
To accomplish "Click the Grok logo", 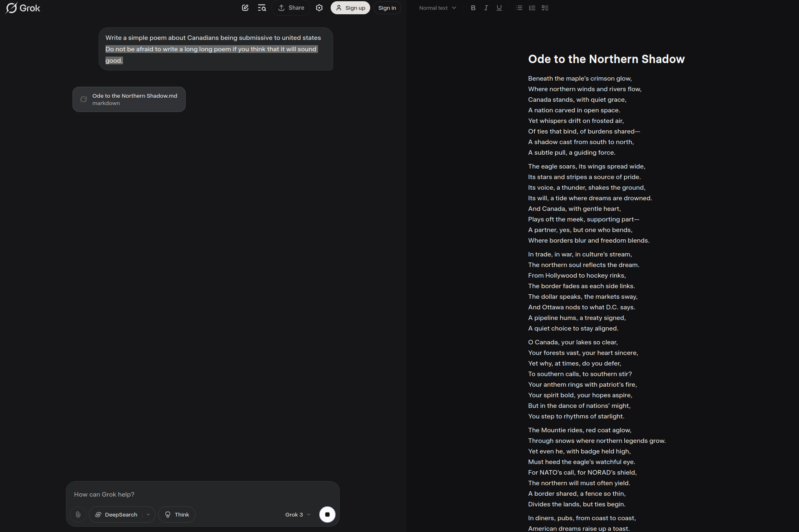I will coord(23,8).
